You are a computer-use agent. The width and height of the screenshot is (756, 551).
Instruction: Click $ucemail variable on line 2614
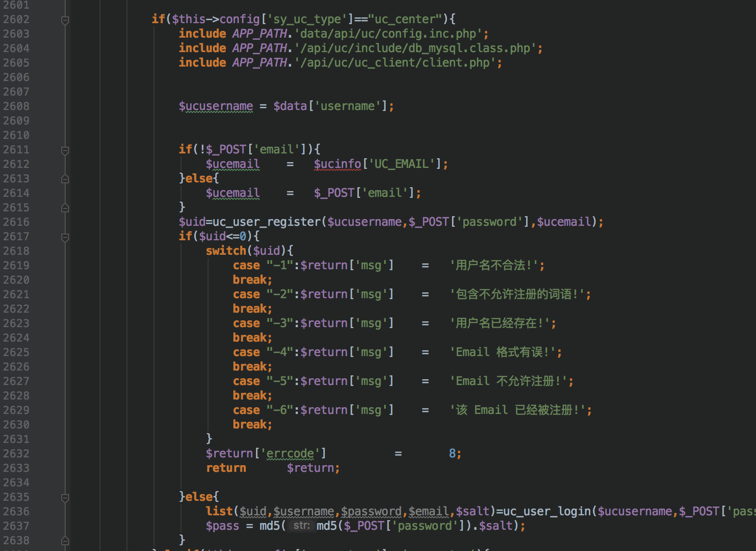tap(233, 193)
